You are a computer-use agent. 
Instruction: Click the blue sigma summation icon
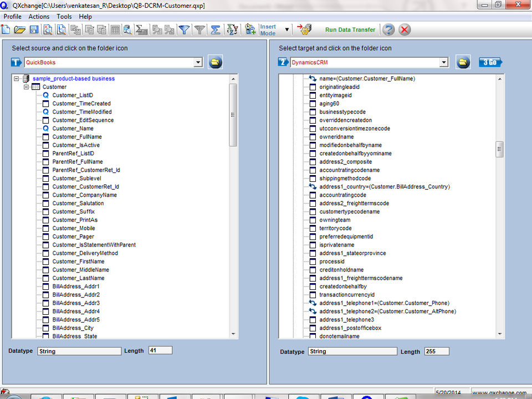(215, 30)
